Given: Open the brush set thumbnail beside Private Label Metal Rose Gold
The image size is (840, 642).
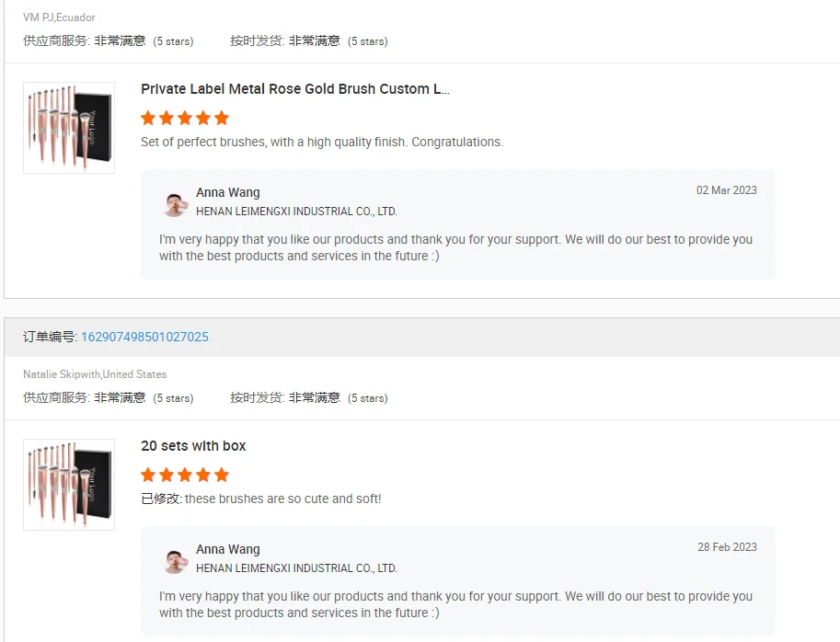Looking at the screenshot, I should [x=69, y=128].
